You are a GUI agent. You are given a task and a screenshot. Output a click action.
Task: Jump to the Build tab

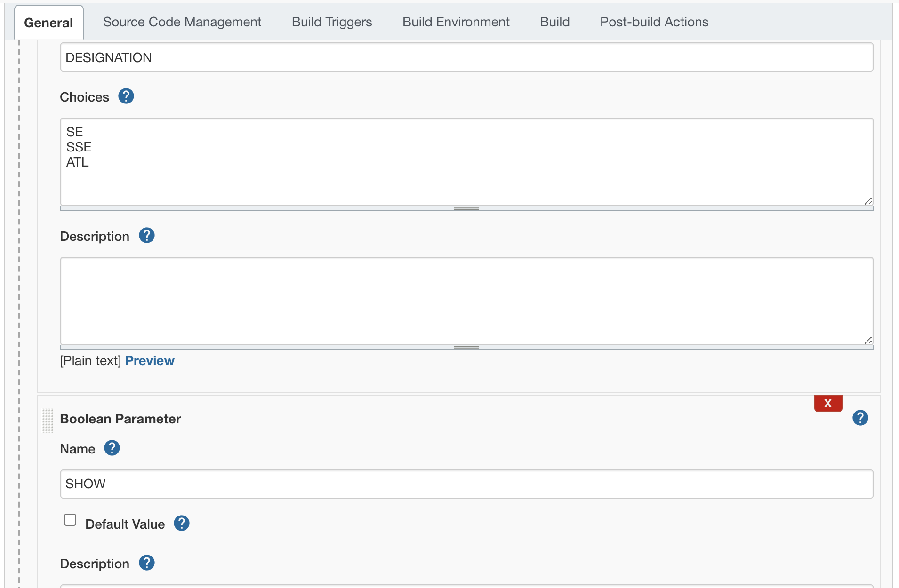coord(555,22)
